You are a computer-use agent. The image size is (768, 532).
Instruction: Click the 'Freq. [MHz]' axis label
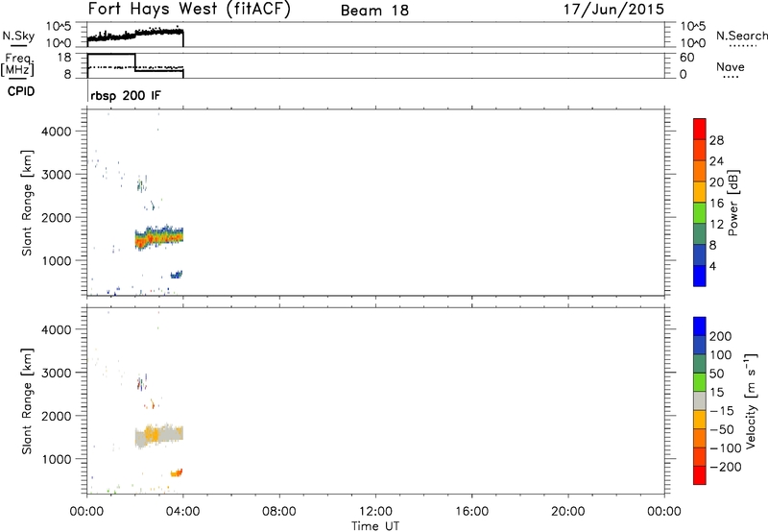click(18, 65)
